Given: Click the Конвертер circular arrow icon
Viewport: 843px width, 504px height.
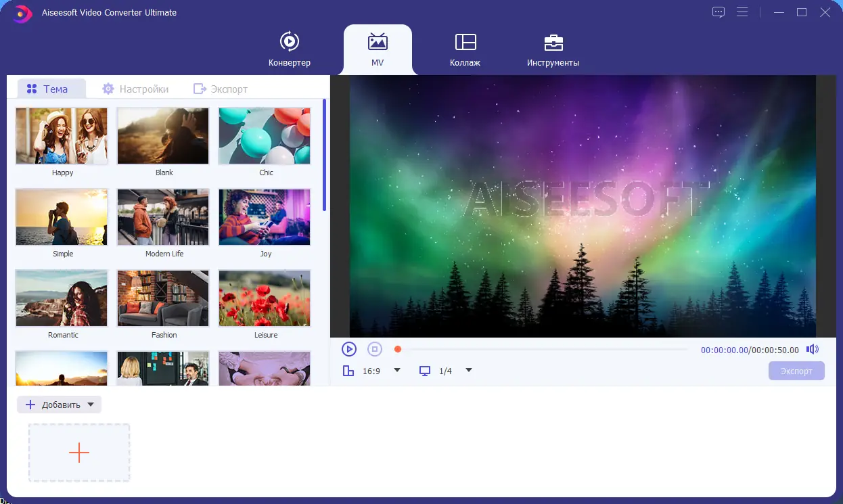Looking at the screenshot, I should [289, 41].
